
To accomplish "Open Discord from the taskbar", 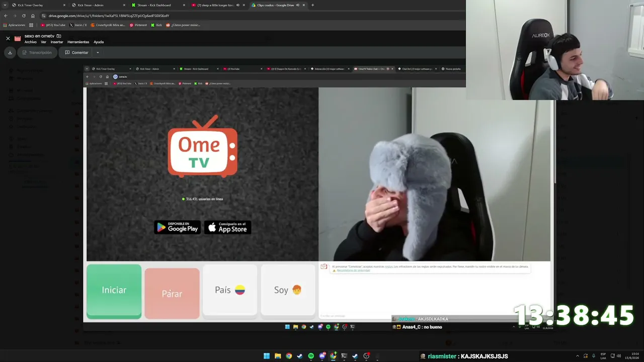I will tap(322, 356).
